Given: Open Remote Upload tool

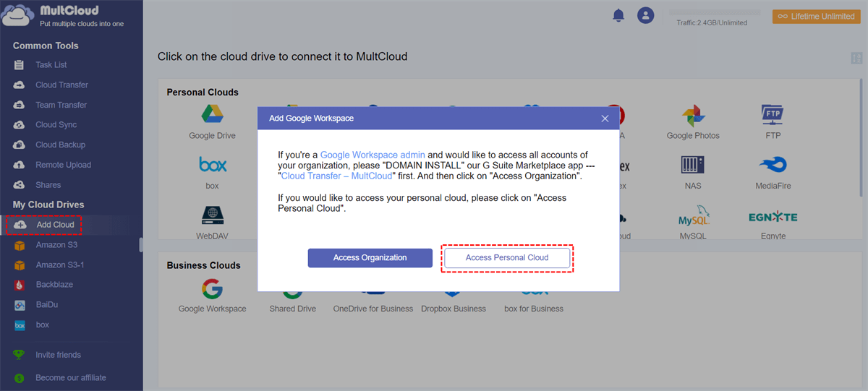Looking at the screenshot, I should pyautogui.click(x=63, y=165).
